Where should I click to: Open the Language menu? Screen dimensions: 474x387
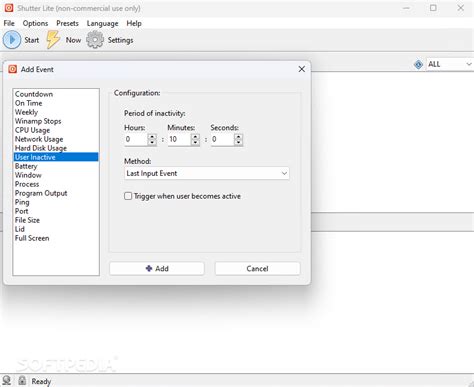coord(102,23)
